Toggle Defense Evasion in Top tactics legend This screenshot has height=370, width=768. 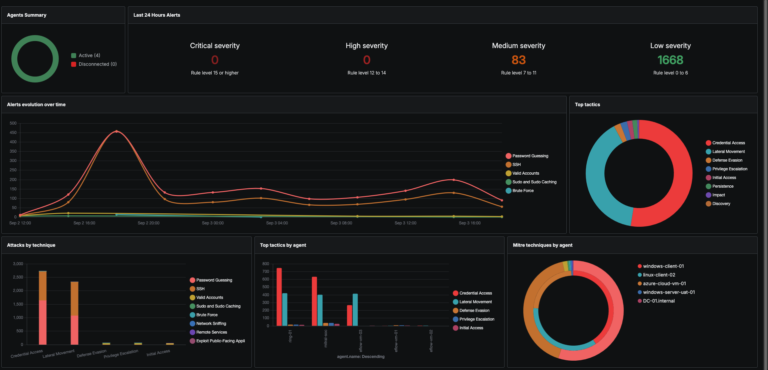coord(724,160)
